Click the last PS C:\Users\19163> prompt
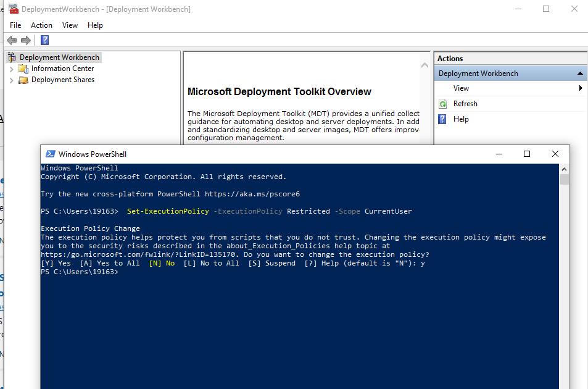Viewport: 588px width, 389px height. (x=80, y=272)
